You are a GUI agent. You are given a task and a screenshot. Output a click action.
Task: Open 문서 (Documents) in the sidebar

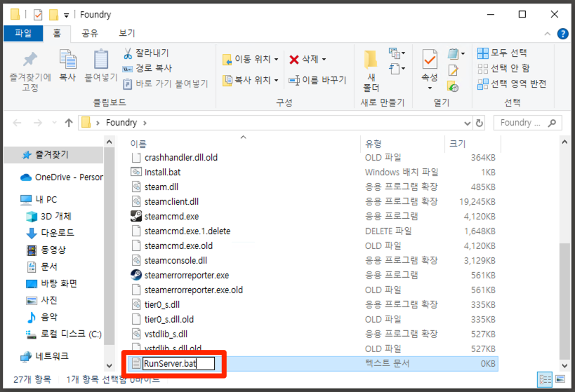click(x=42, y=267)
